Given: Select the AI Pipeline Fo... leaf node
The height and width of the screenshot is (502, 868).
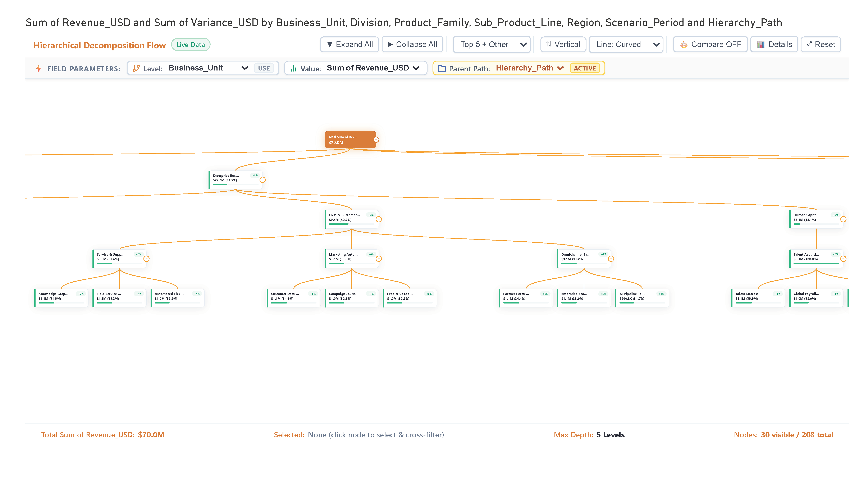Looking at the screenshot, I should click(642, 298).
